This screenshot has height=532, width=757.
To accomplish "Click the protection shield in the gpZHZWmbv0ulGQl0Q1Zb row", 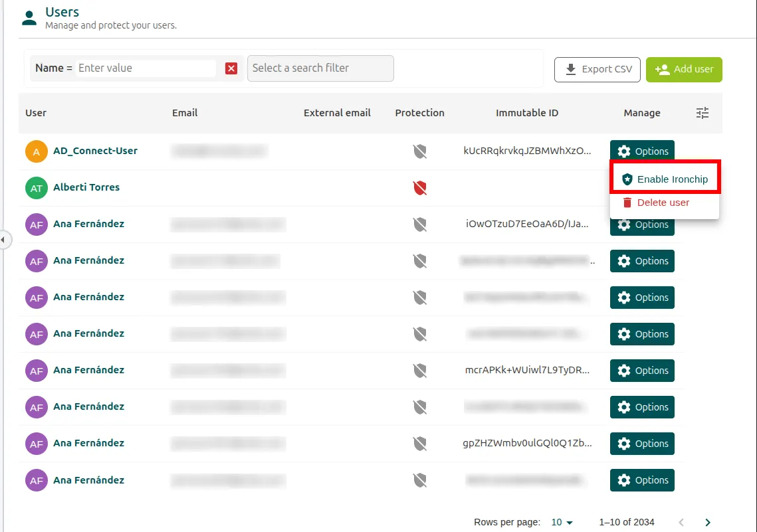I will pyautogui.click(x=420, y=444).
